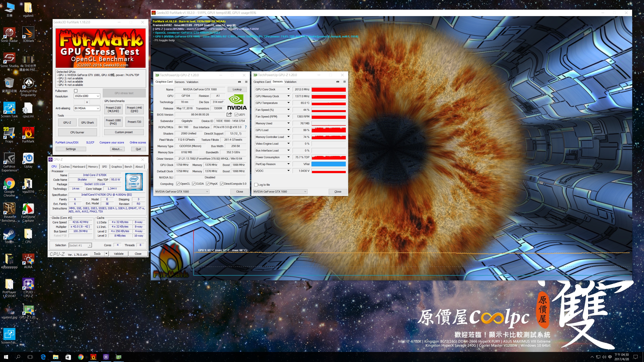Open the Steam desktop icon
Screen dimensions: 644x362
click(x=9, y=236)
